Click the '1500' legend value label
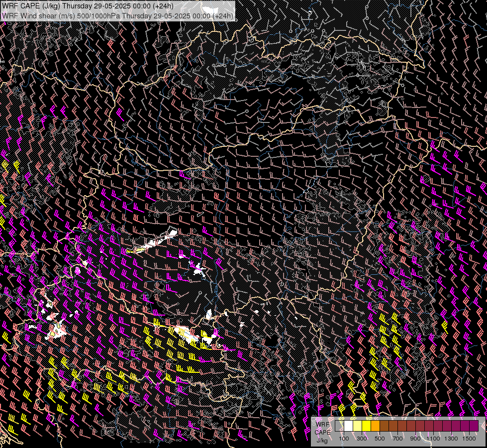 [x=469, y=439]
